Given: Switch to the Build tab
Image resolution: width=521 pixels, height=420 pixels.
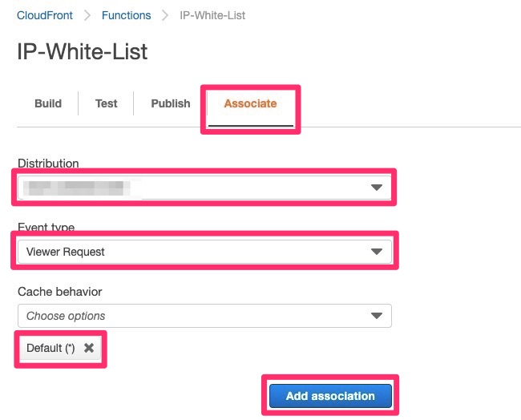Looking at the screenshot, I should coord(48,103).
